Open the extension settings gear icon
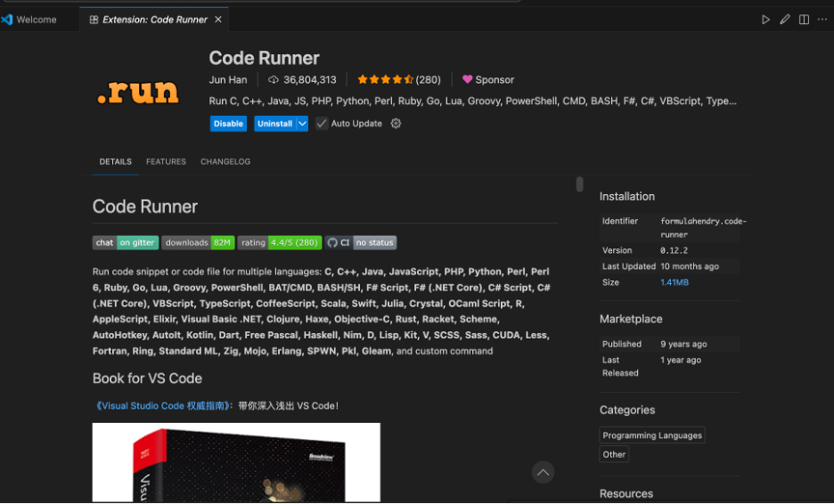 pyautogui.click(x=396, y=124)
